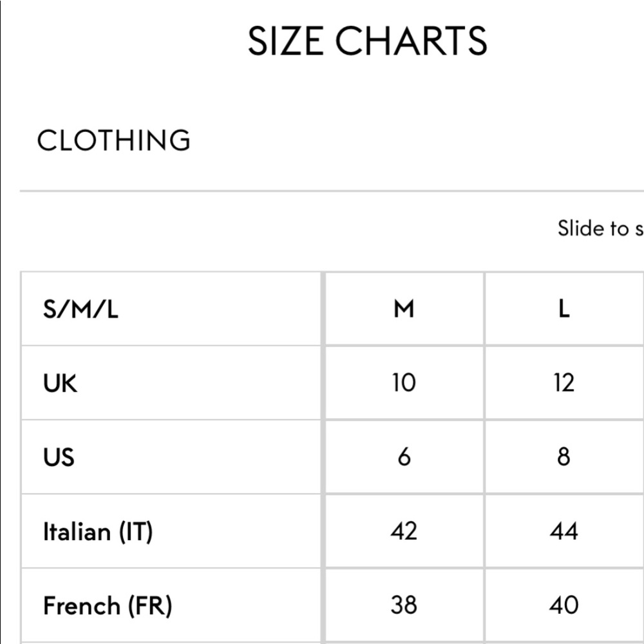644x644 pixels.
Task: Click UK size 12 cell
Action: 564,383
